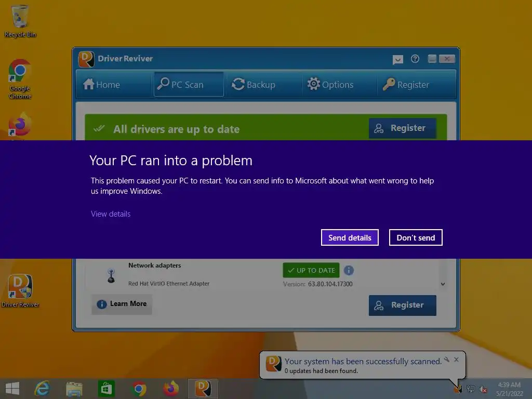Screen dimensions: 532x399
Task: Launch Google Chrome from taskbar
Action: coord(138,389)
